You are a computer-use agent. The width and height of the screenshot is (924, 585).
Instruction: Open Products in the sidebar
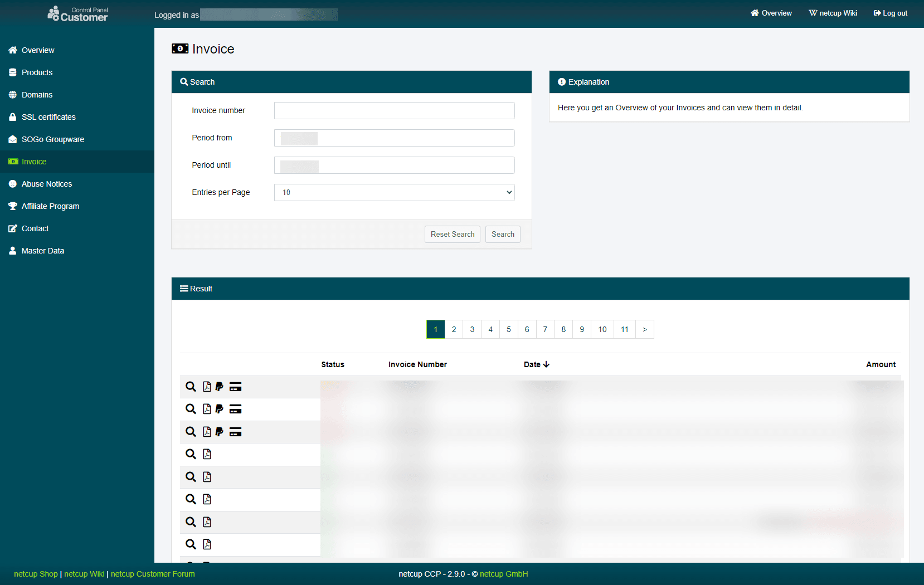point(37,72)
